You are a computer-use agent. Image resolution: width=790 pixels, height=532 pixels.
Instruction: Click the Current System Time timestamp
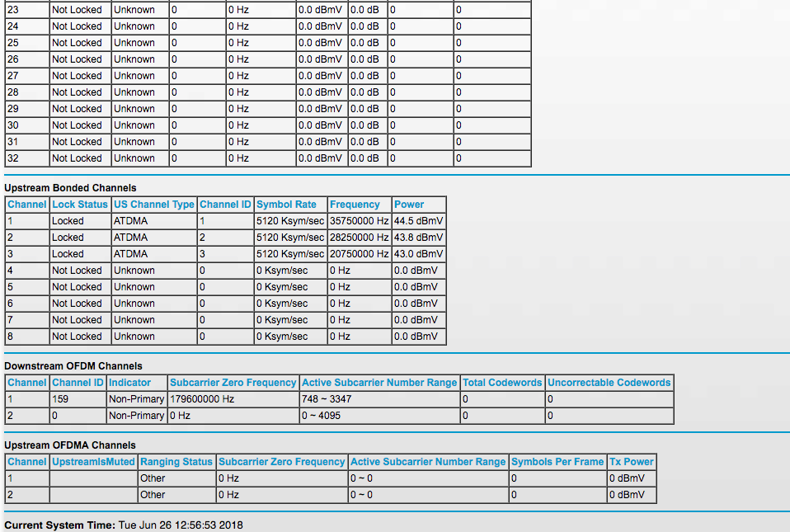click(x=181, y=525)
